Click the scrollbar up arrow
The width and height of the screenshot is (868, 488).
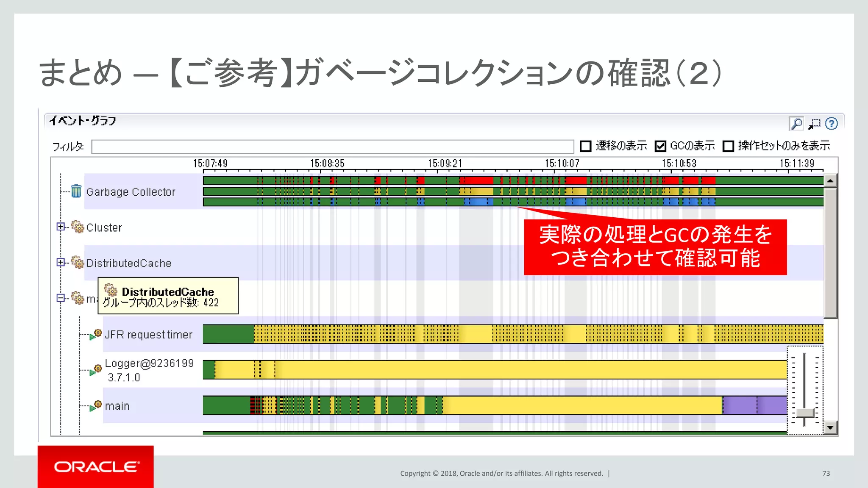[830, 181]
